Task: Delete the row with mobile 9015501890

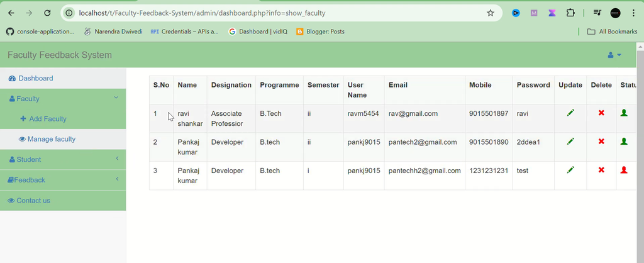Action: click(601, 142)
